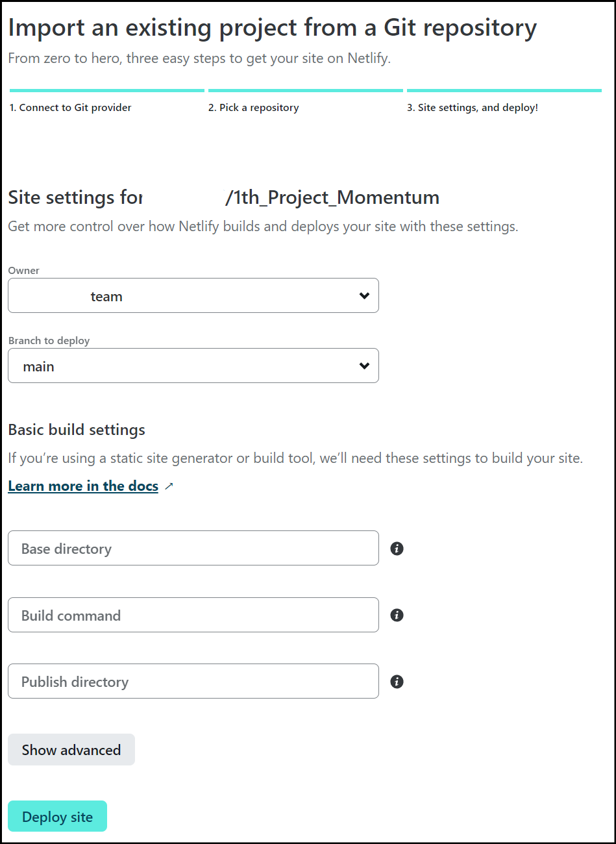Screen dimensions: 616x844
Task: Expand the Branch to deploy dropdown
Action: point(193,366)
